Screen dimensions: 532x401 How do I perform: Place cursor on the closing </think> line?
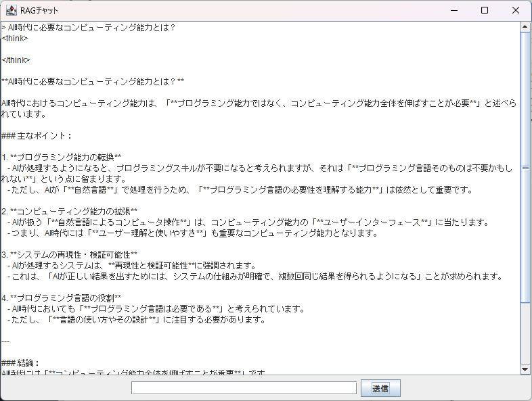coord(16,60)
